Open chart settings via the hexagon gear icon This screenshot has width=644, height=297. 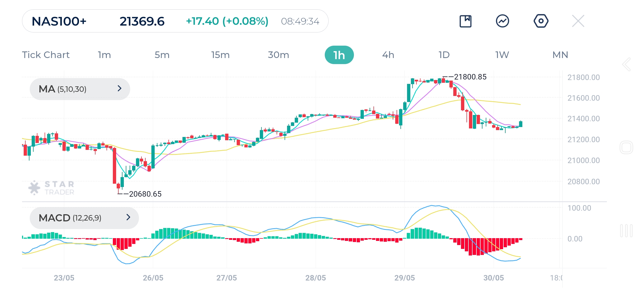[541, 21]
